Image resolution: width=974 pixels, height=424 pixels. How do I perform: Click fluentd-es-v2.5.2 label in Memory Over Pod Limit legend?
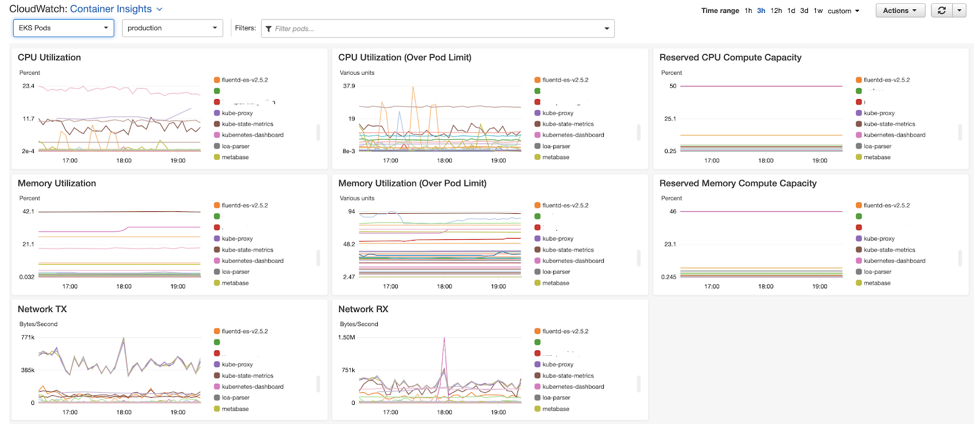(565, 205)
